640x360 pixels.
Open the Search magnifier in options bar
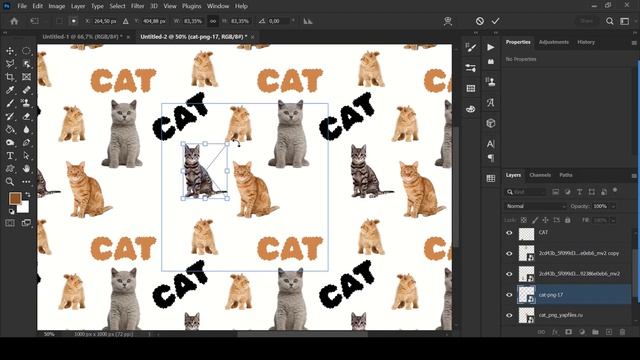coord(609,21)
